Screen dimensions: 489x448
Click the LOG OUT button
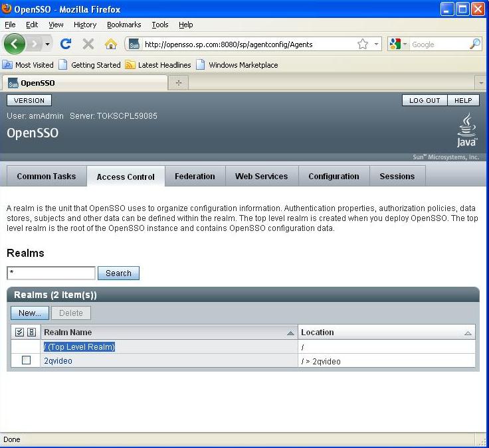pyautogui.click(x=425, y=100)
